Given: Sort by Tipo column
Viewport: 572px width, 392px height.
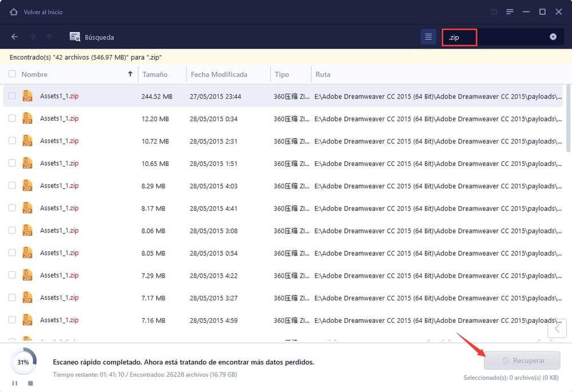Looking at the screenshot, I should coord(281,74).
